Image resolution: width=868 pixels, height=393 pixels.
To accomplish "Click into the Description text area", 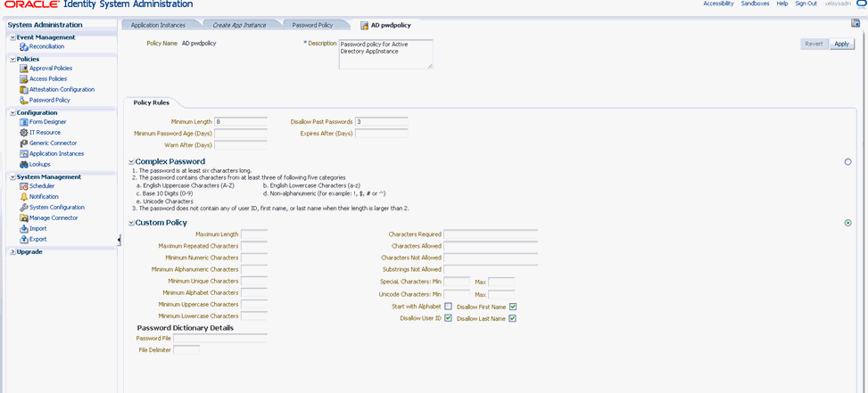I will pos(386,54).
